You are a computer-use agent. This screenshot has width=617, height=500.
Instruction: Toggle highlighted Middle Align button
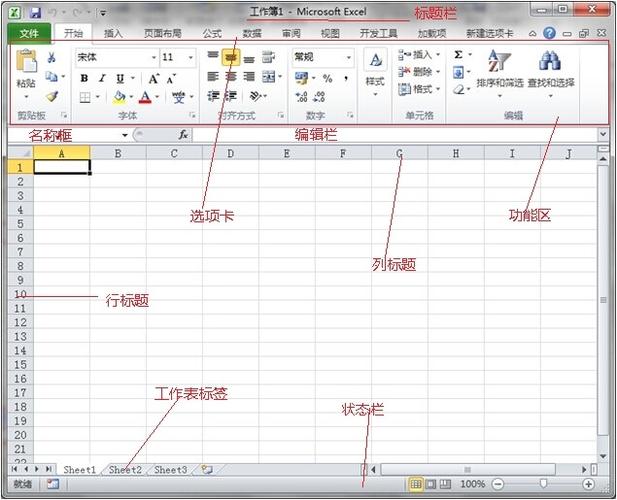tap(231, 58)
